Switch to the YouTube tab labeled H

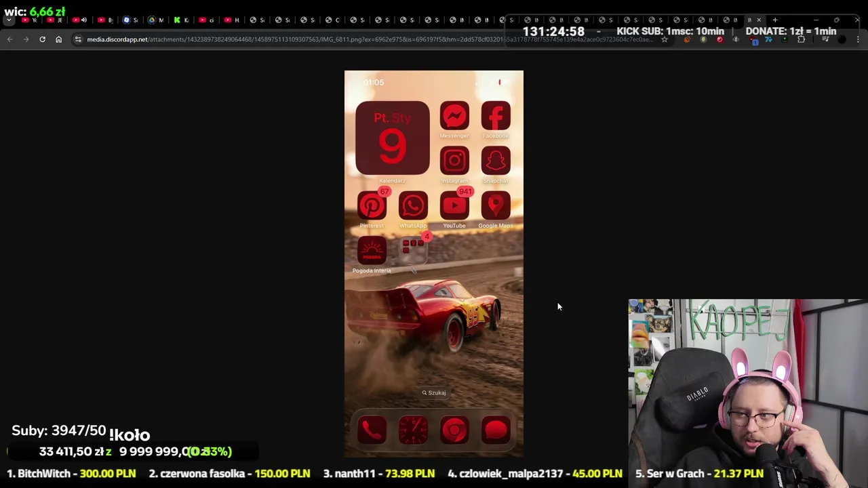pos(231,20)
